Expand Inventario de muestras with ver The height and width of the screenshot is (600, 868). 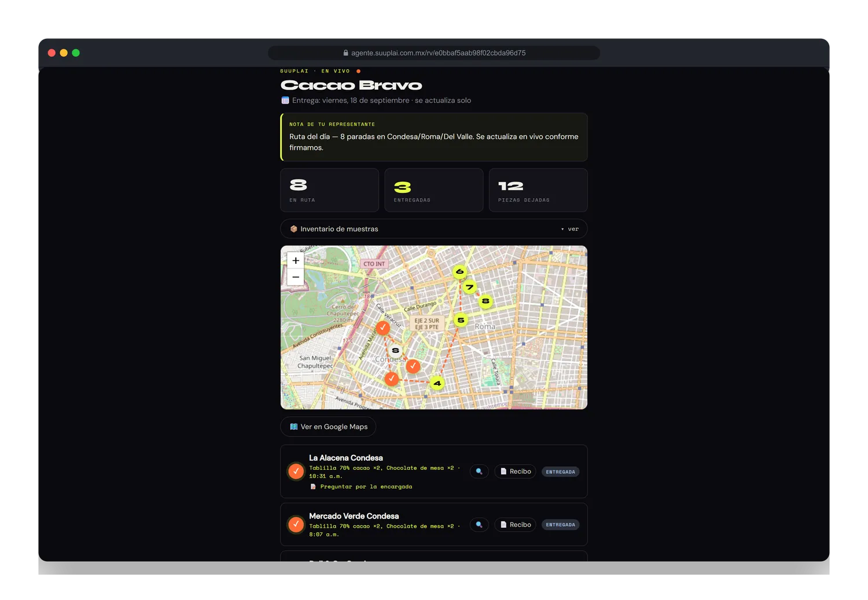(x=570, y=229)
